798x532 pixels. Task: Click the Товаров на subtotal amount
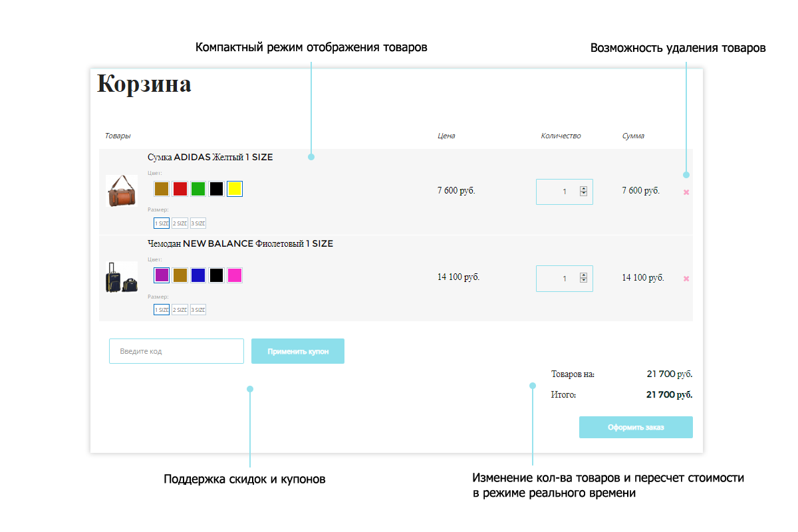coord(669,374)
